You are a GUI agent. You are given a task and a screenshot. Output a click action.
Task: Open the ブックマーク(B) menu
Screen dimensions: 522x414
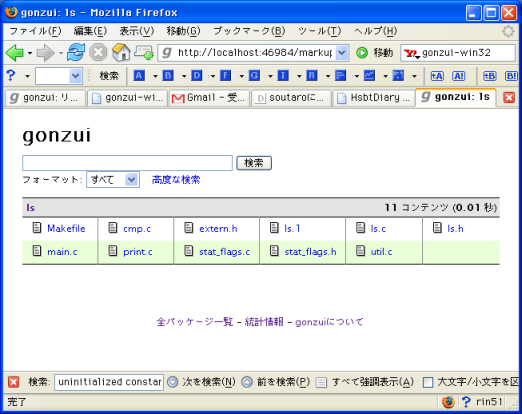[249, 31]
